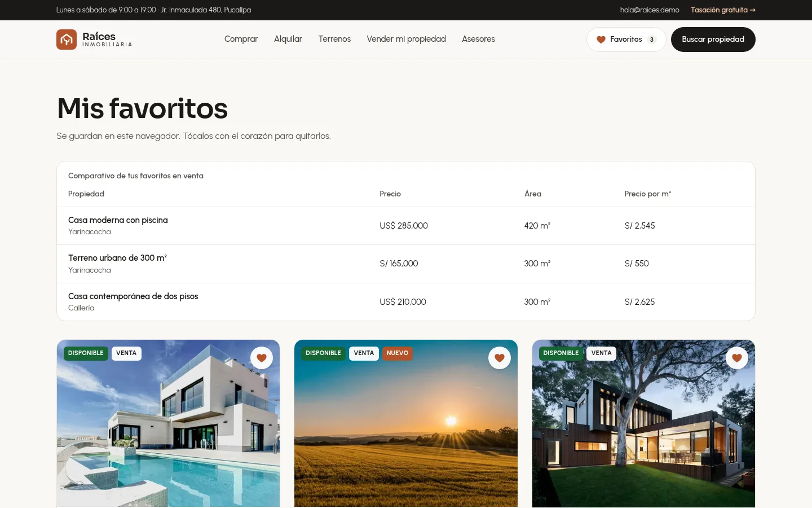Viewport: 812px width, 508px height.
Task: Visit the Asesores page
Action: (478, 39)
